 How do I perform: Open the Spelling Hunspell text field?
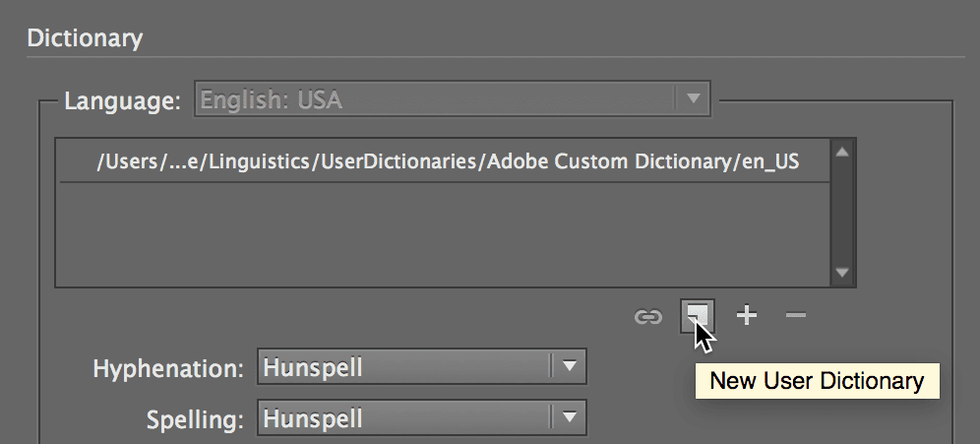(422, 417)
